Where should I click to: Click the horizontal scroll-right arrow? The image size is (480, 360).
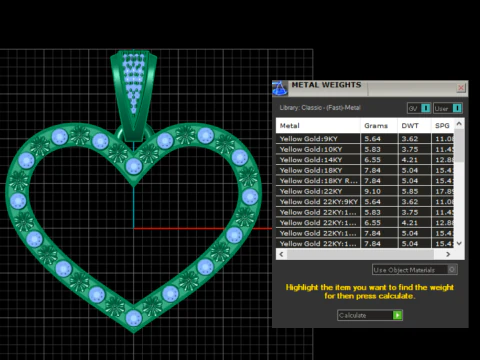point(448,254)
